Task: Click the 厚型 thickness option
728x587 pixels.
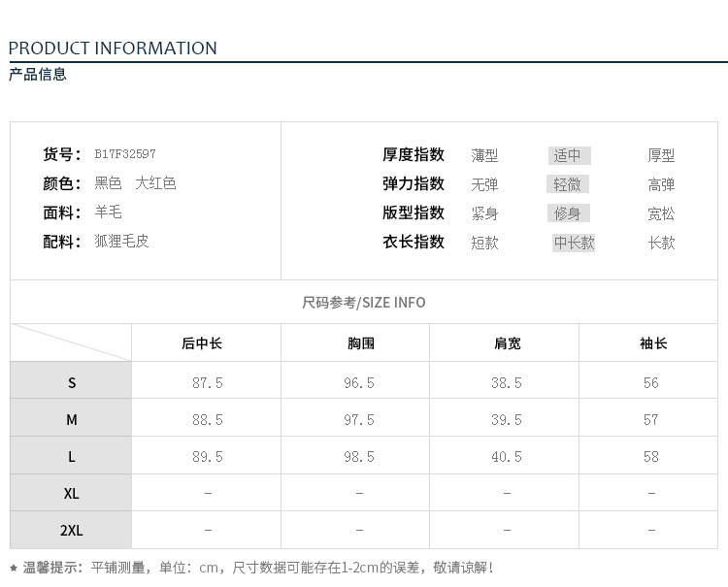Action: click(661, 155)
